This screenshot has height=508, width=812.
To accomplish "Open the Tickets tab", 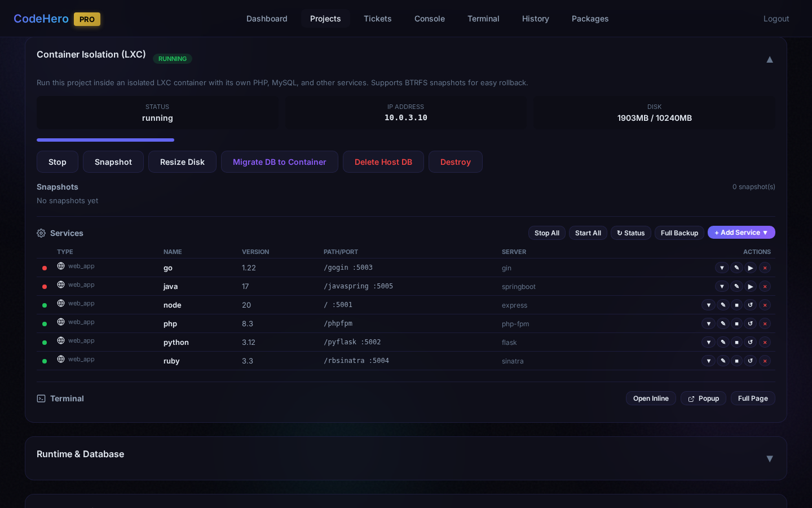I will coord(377,19).
